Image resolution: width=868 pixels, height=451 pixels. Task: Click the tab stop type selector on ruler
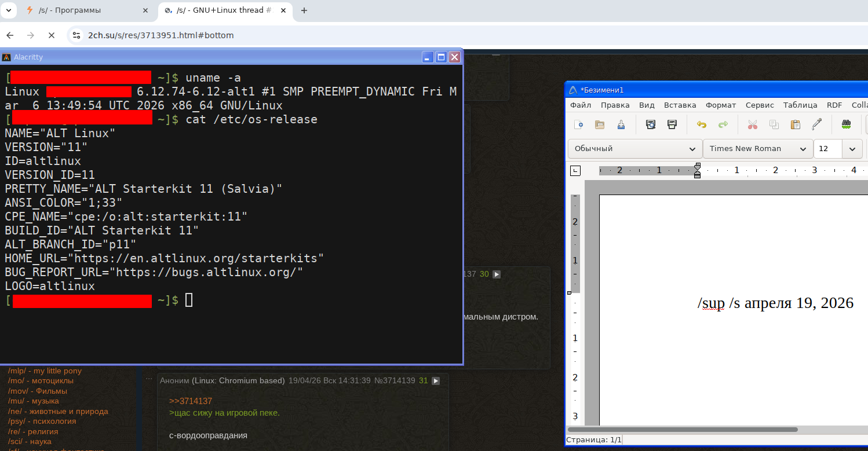[x=575, y=170]
